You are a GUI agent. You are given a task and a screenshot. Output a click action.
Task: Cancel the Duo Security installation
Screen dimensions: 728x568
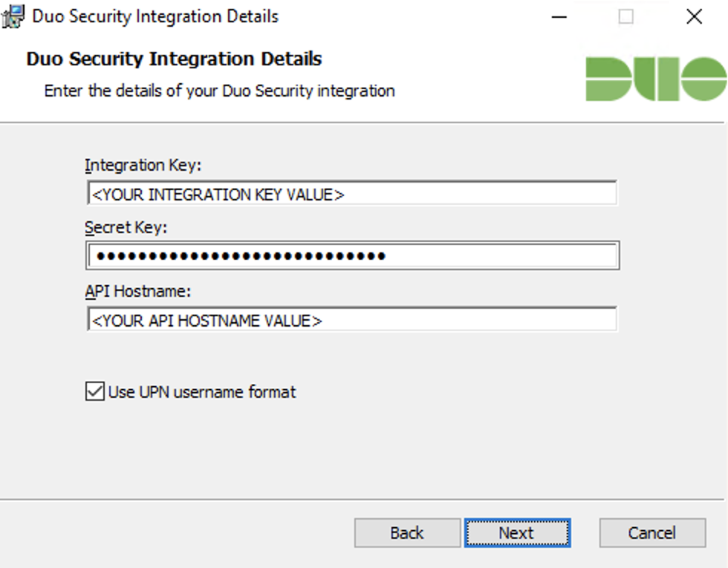(651, 532)
